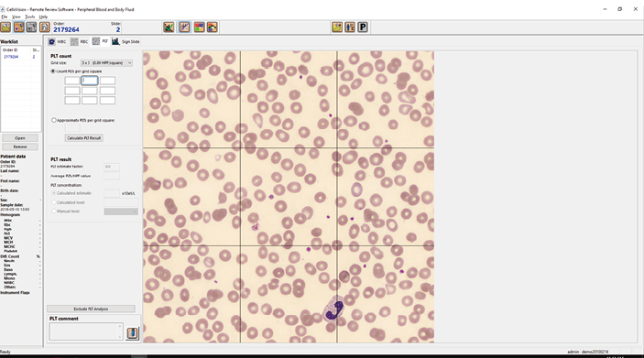Open the Grid size dropdown
The image size is (644, 358).
pyautogui.click(x=106, y=63)
